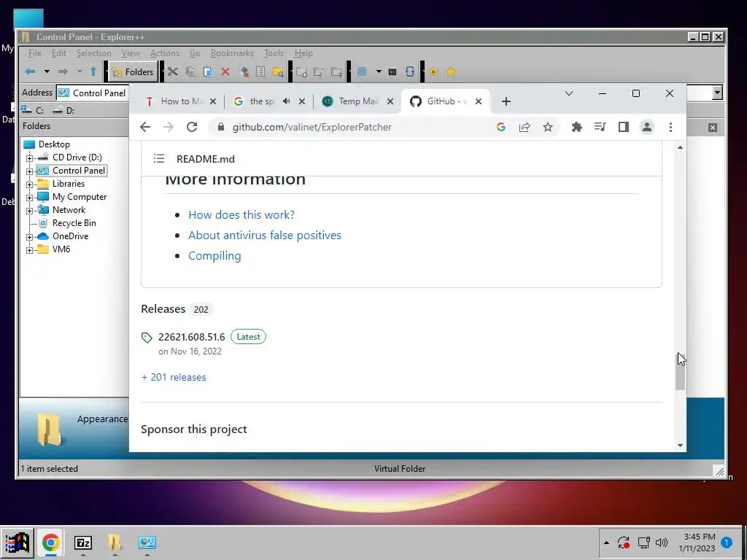This screenshot has width=747, height=560.
Task: Expand the Control Panel tree node
Action: click(x=29, y=171)
